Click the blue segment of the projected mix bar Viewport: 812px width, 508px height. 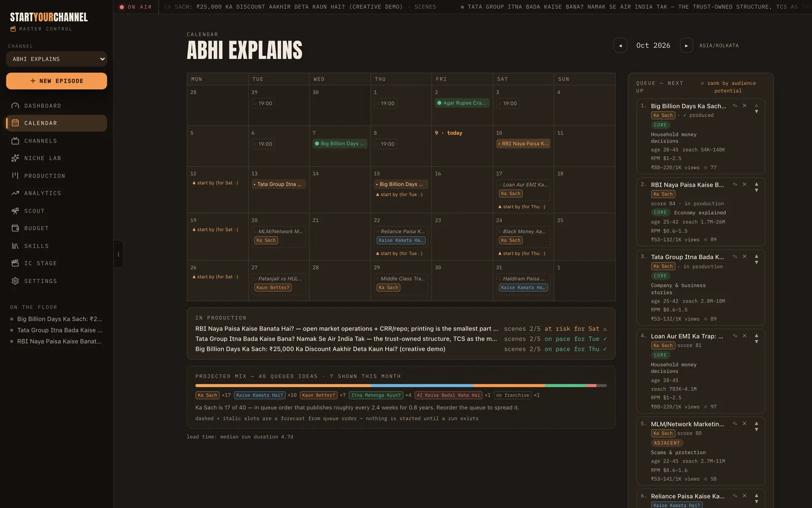422,386
